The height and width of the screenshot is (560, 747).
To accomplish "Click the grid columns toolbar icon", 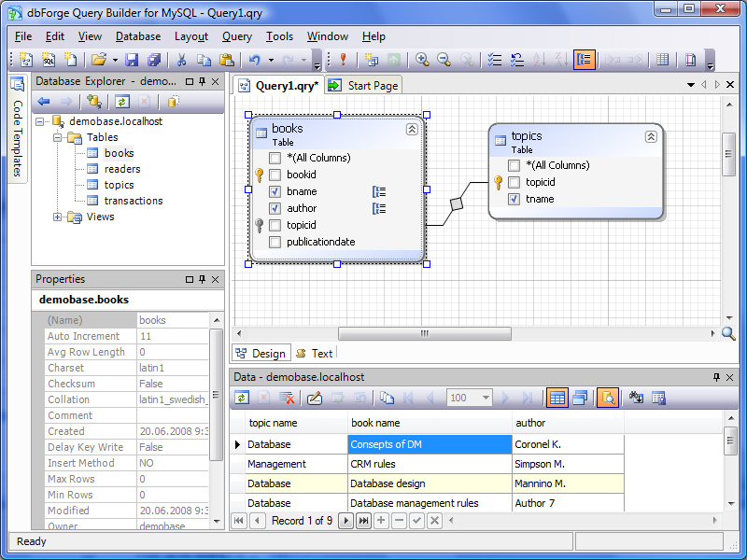I will [x=662, y=60].
